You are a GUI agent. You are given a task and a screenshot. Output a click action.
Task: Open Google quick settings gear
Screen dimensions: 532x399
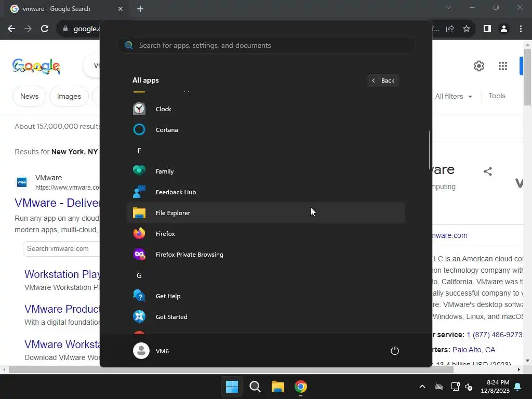[x=478, y=66]
